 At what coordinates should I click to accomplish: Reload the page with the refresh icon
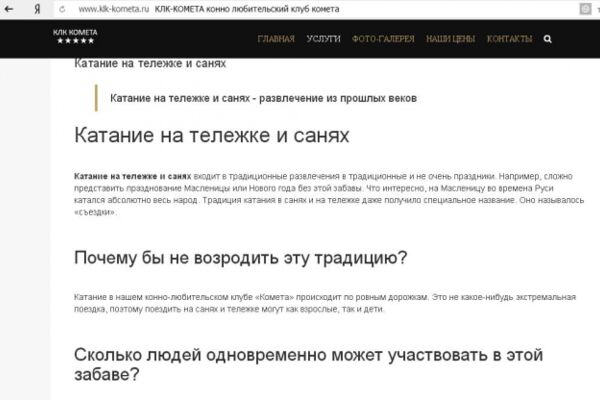click(62, 9)
